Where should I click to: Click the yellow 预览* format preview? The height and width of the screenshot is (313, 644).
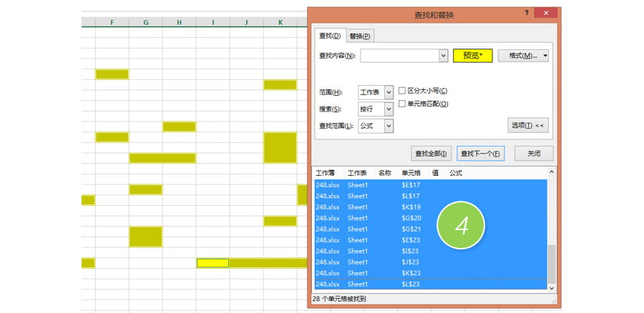coord(473,56)
